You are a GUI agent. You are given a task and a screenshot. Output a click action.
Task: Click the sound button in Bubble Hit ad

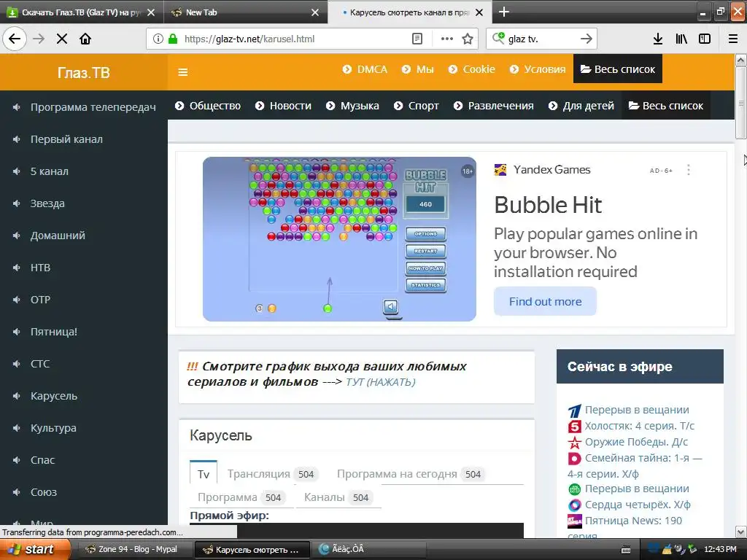coord(391,306)
